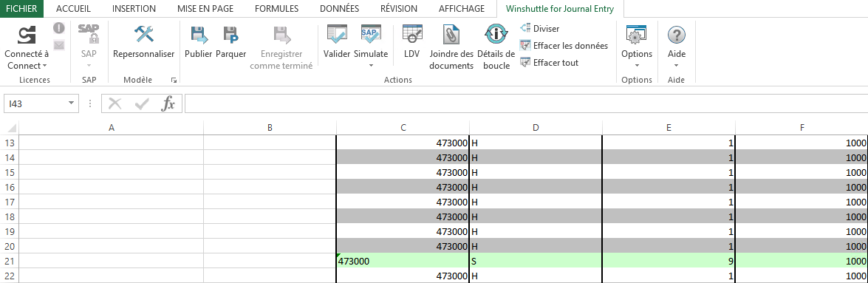
Task: Click the SAP lock icon
Action: [89, 34]
